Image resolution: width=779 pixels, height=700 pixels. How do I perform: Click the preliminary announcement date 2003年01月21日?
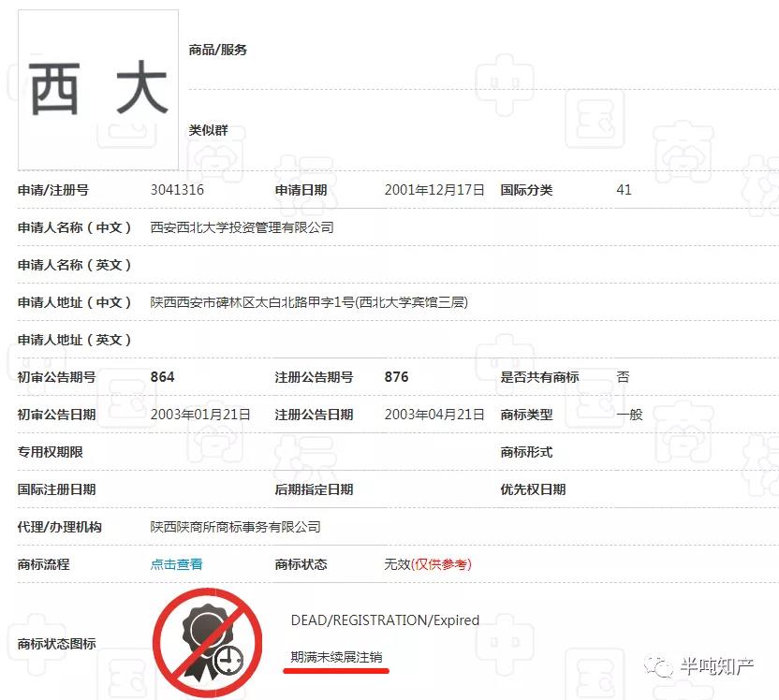click(200, 415)
